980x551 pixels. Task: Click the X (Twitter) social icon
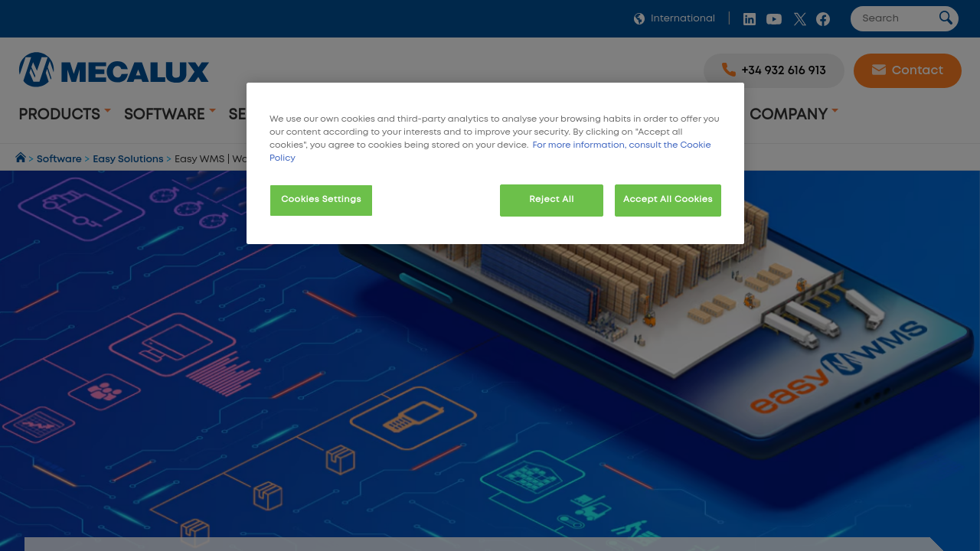pos(799,19)
